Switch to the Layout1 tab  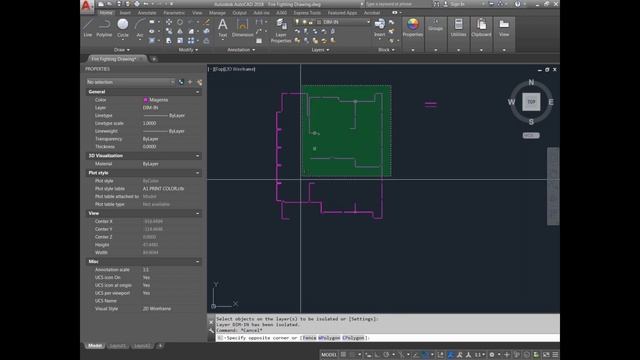click(118, 346)
